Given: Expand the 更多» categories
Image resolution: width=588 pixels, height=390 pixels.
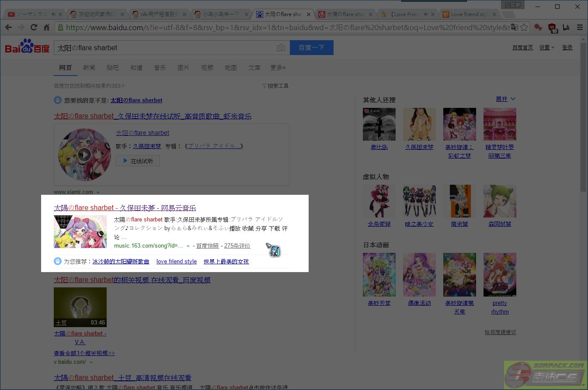Looking at the screenshot, I should (278, 68).
